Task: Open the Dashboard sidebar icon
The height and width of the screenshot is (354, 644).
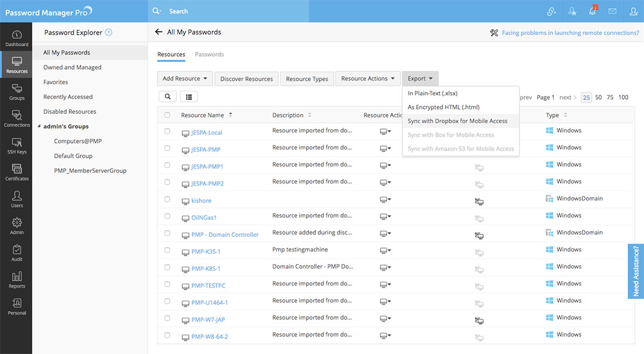Action: [x=16, y=38]
